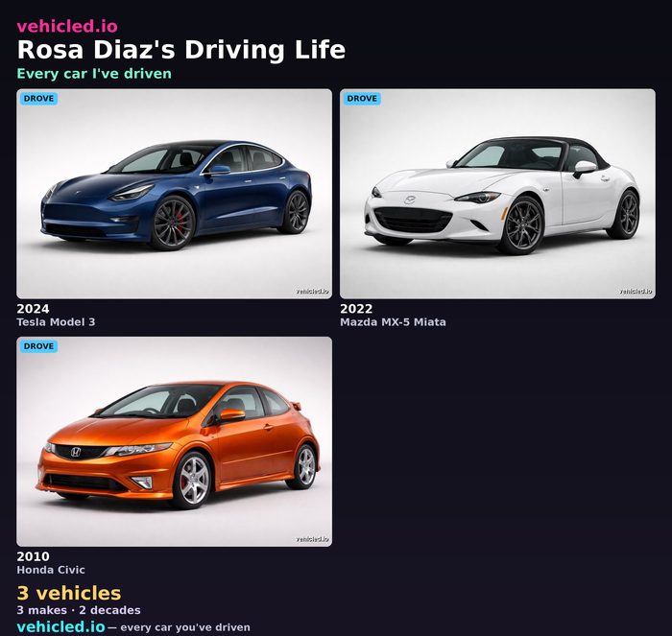Open the blue Tesla Model 3 photo
This screenshot has height=636, width=672.
(x=174, y=194)
